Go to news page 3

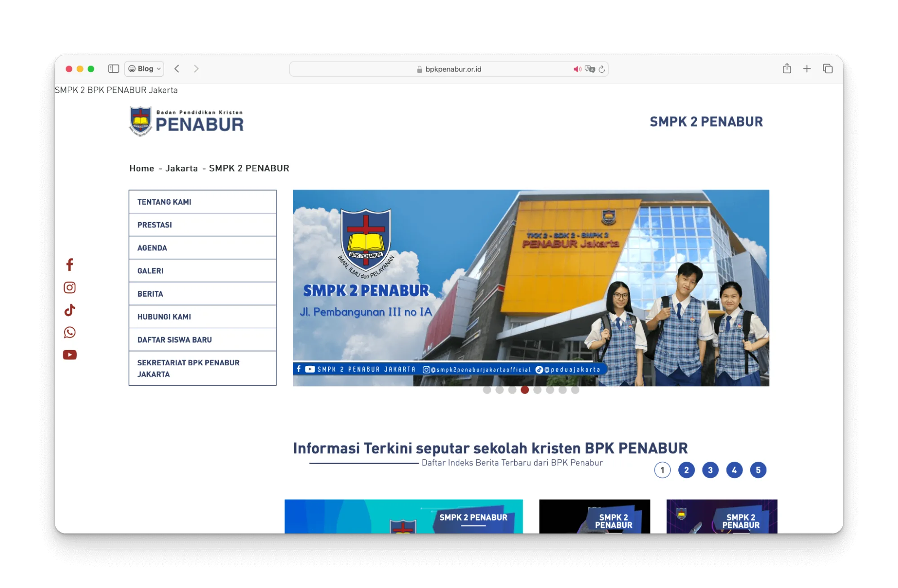click(710, 470)
